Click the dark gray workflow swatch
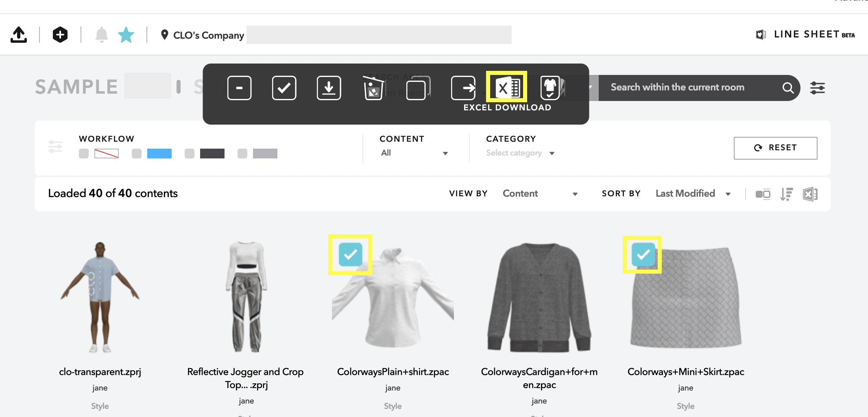The width and height of the screenshot is (868, 417). [212, 154]
